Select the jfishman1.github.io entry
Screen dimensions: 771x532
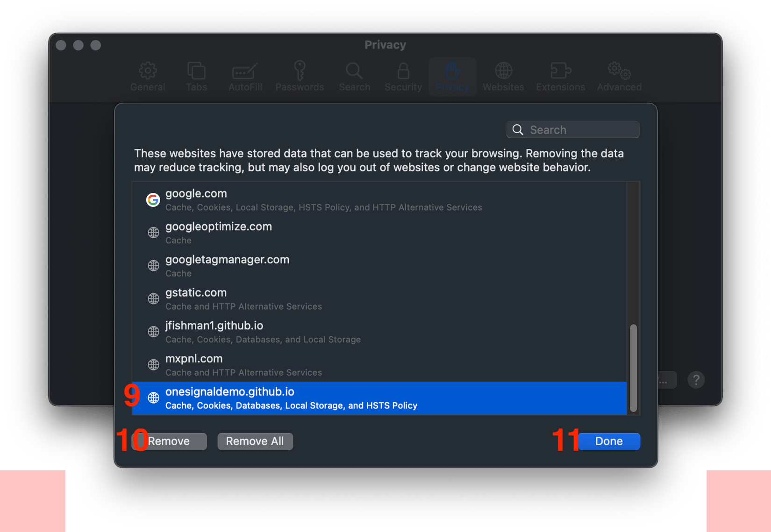coord(379,332)
